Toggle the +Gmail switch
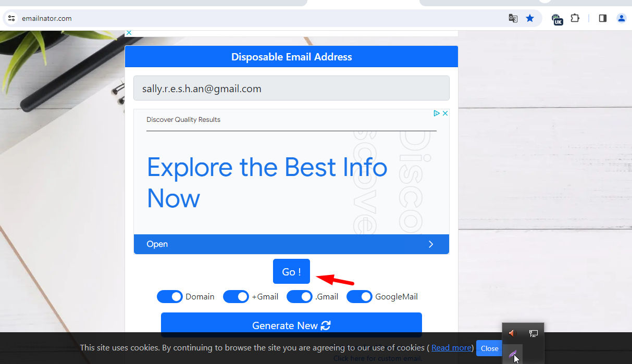Screen dimensions: 632x364 [x=236, y=297]
